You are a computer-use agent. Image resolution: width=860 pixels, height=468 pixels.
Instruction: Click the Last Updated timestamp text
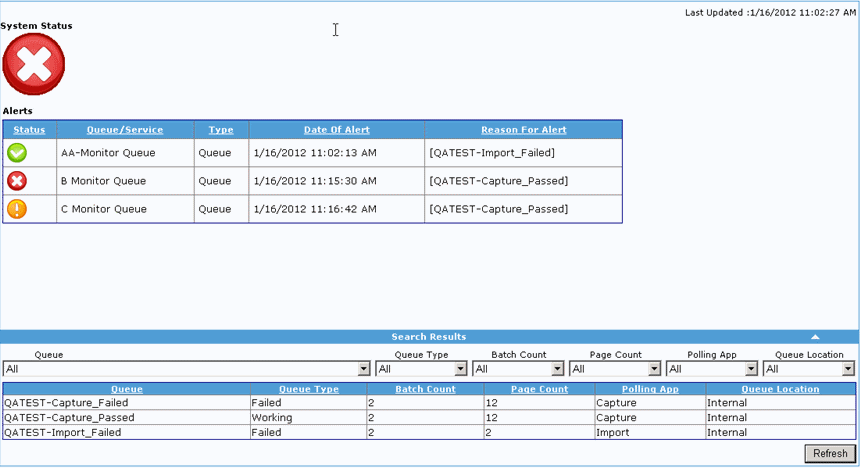pos(770,13)
